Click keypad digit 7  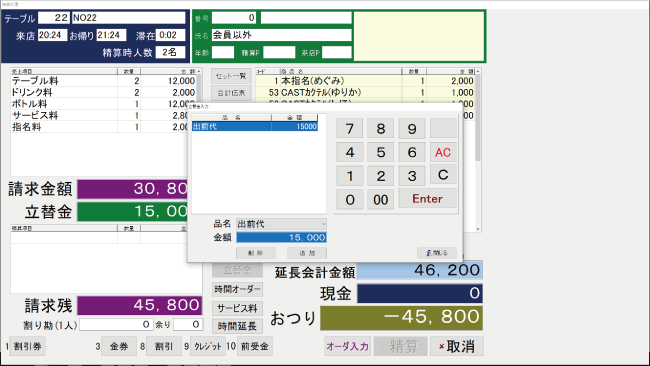click(349, 128)
